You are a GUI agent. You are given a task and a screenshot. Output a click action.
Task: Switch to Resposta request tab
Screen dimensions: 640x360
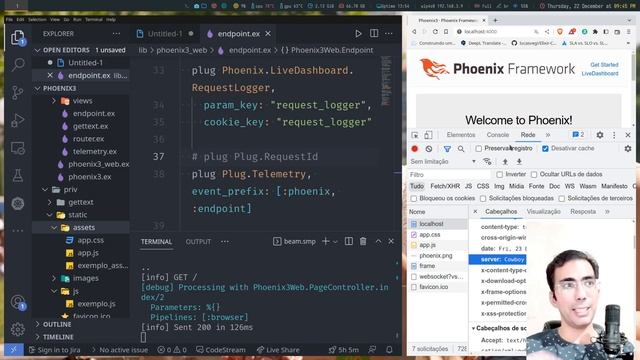click(x=583, y=211)
